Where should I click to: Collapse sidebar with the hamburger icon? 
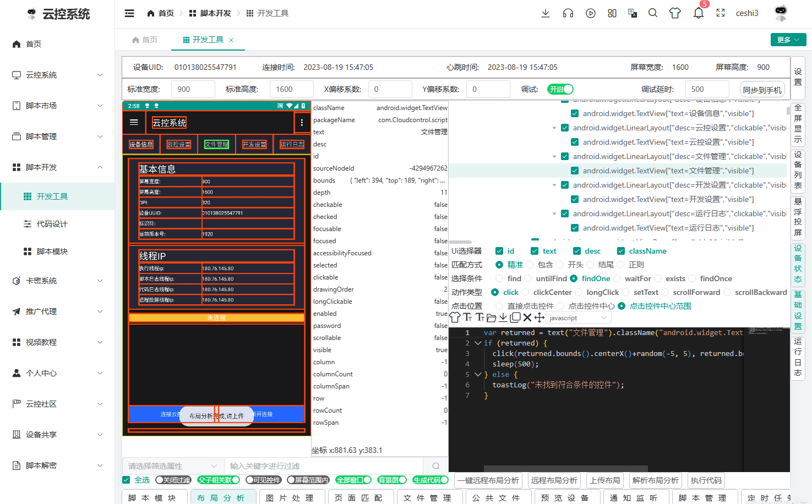click(129, 13)
